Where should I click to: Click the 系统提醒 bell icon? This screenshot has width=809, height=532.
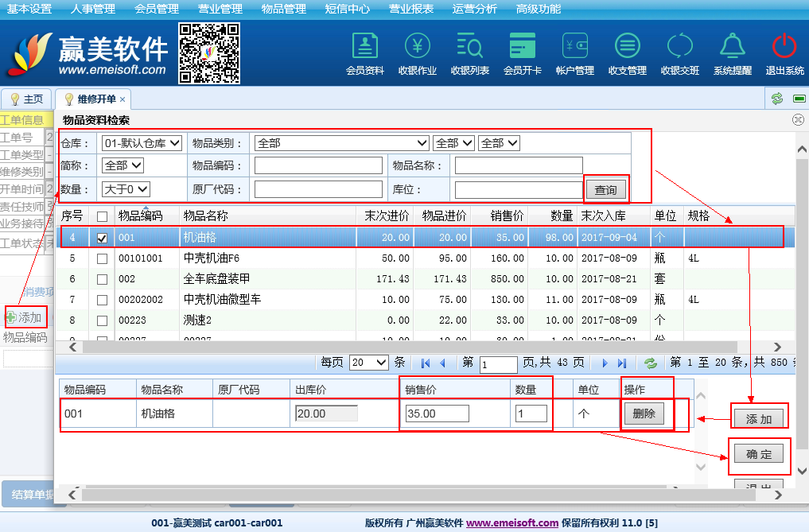(732, 46)
